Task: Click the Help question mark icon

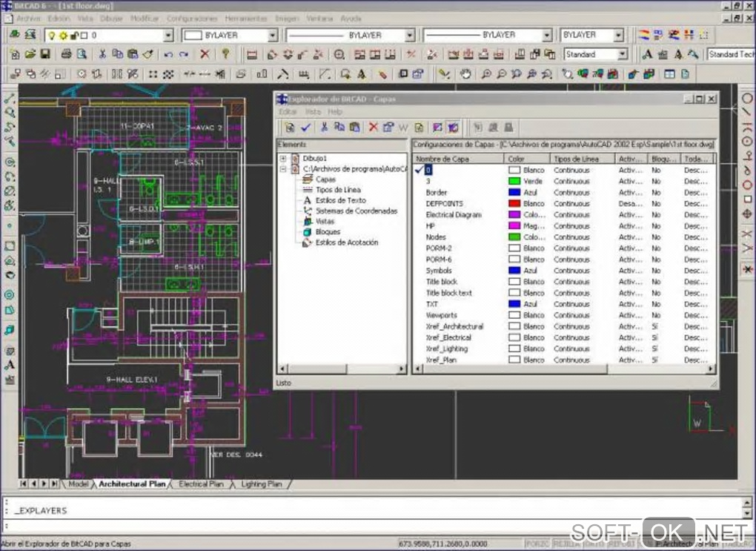Action: (x=225, y=54)
